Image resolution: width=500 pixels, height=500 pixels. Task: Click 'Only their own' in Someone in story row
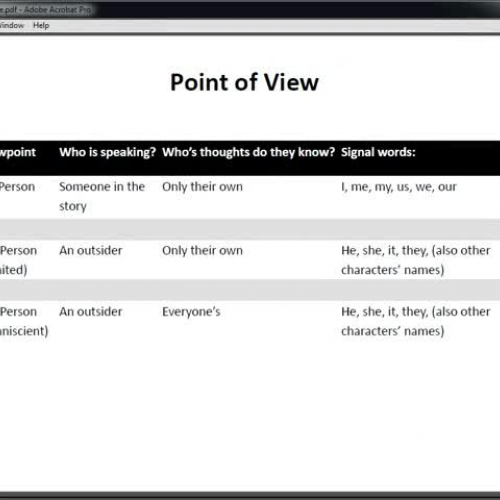tap(203, 187)
